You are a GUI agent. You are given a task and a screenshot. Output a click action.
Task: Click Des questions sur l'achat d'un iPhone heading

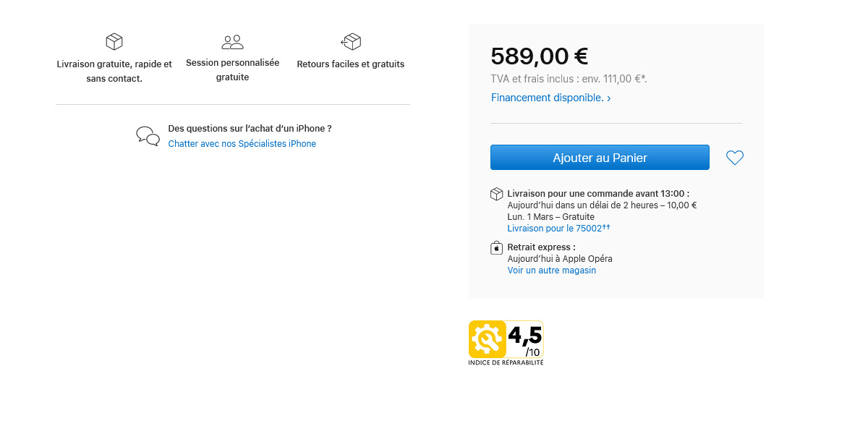click(x=250, y=129)
